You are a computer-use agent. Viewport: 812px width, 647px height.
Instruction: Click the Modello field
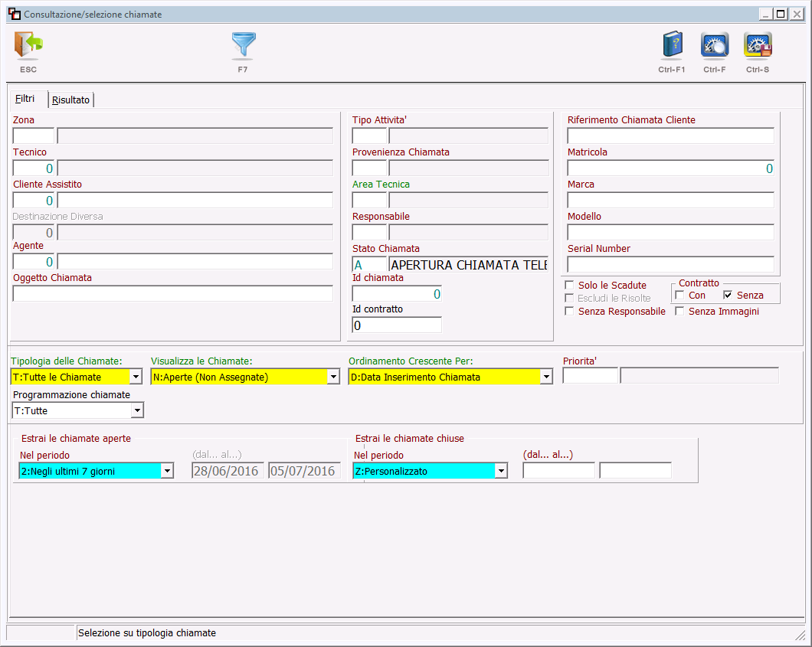click(x=670, y=233)
